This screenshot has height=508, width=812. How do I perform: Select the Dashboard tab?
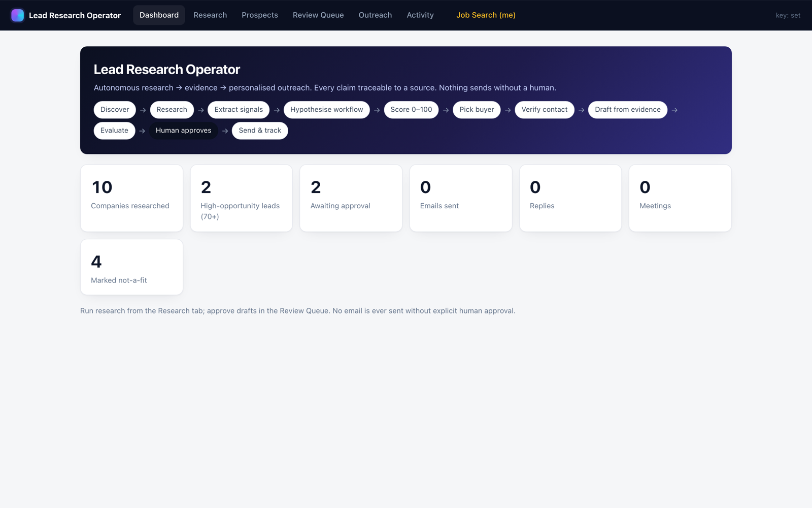(159, 15)
